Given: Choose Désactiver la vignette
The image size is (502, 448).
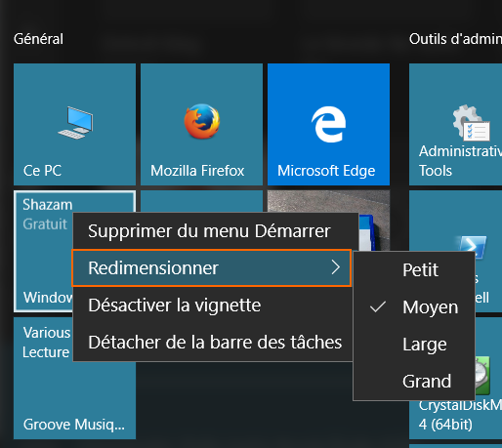Looking at the screenshot, I should pyautogui.click(x=213, y=305).
